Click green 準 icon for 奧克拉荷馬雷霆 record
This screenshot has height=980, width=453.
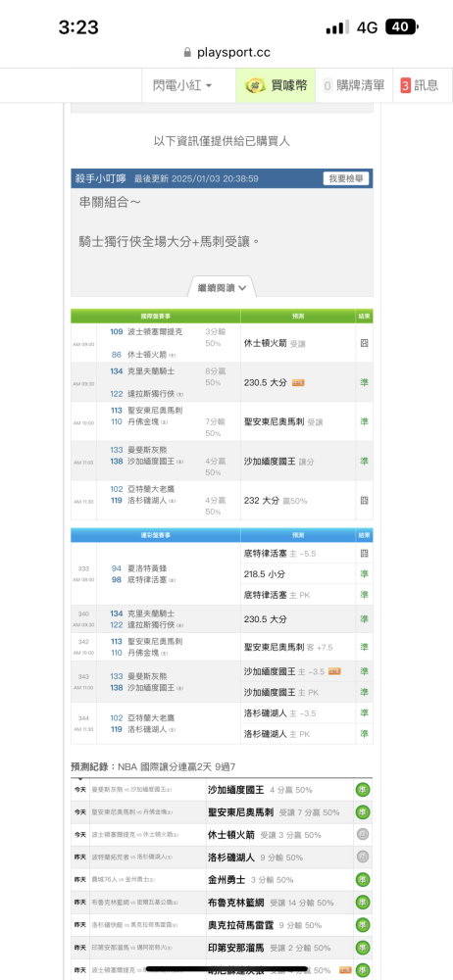click(363, 924)
